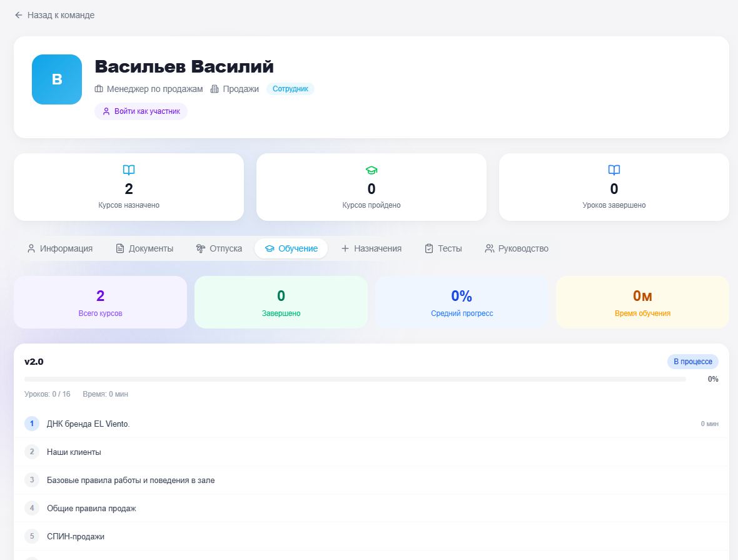Screen dimensions: 738x560
Task: Click the blue 'B' avatar tile
Action: pyautogui.click(x=57, y=79)
